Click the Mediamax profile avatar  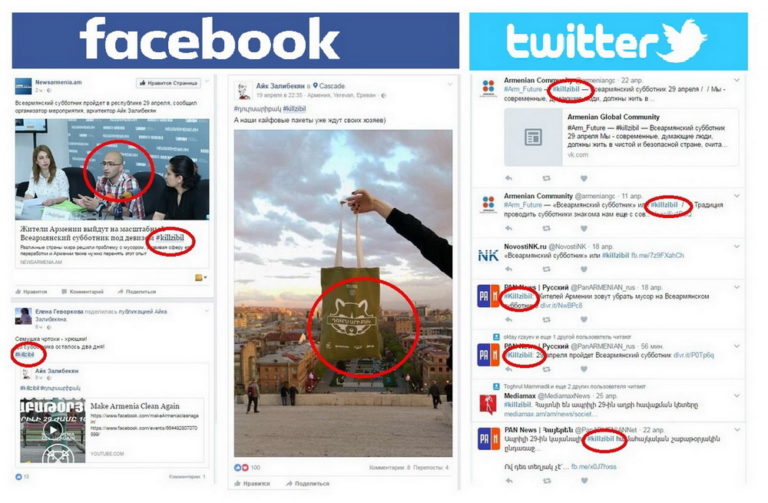pyautogui.click(x=488, y=405)
